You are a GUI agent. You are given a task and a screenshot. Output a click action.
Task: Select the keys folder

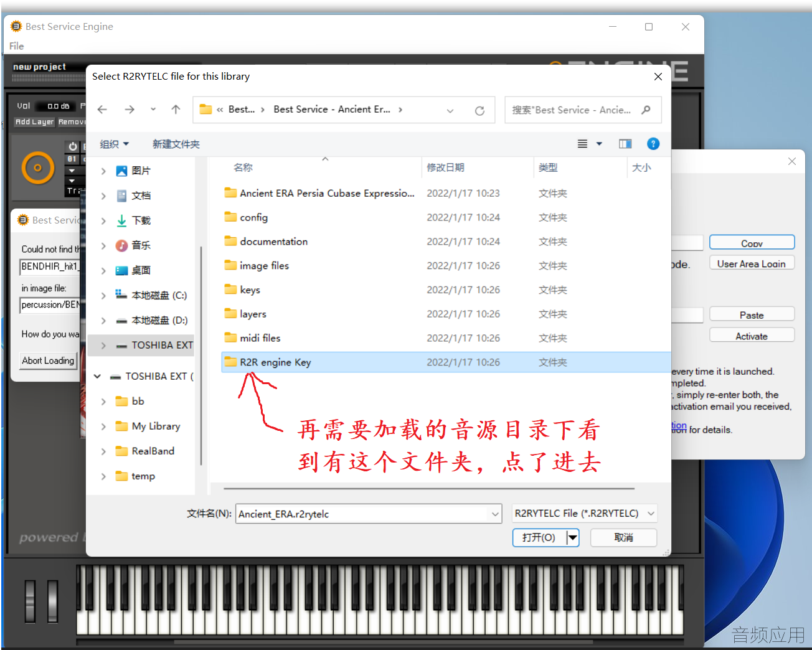pos(242,290)
